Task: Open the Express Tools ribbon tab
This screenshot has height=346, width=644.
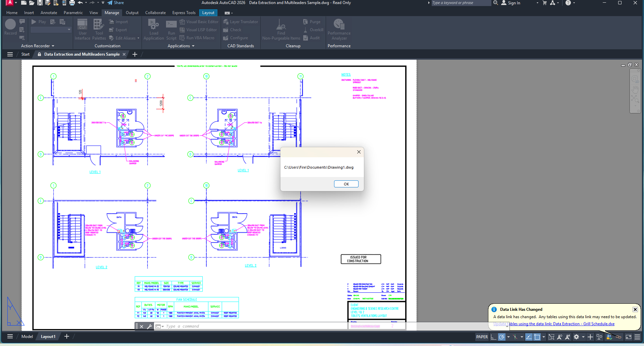Action: pos(184,13)
